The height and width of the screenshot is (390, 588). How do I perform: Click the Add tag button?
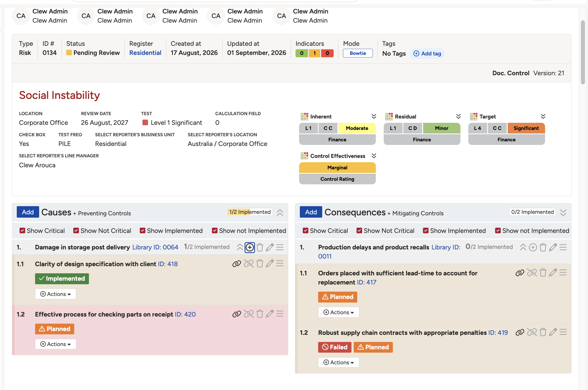(427, 54)
